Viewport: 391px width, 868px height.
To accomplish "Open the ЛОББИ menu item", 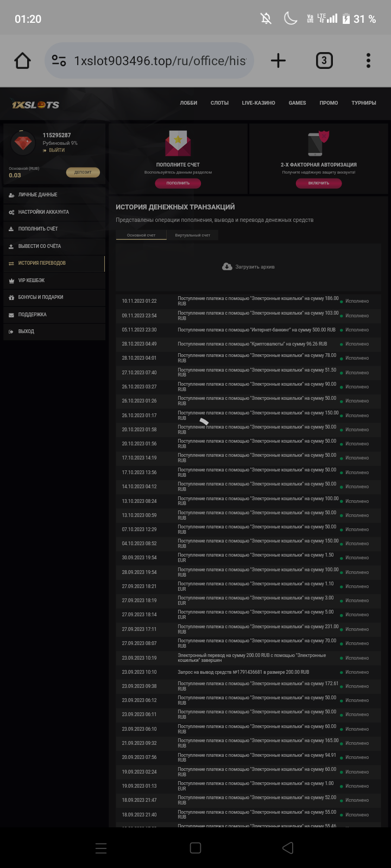I will coord(188,103).
